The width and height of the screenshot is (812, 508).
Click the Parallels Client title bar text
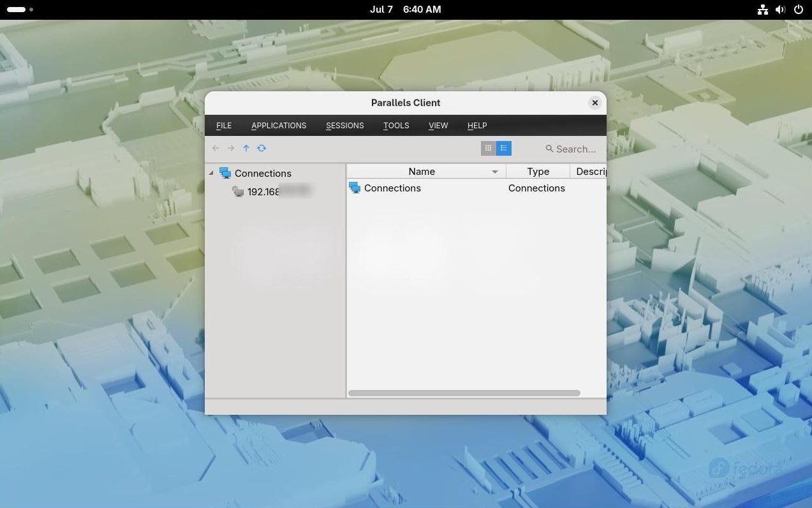point(406,103)
